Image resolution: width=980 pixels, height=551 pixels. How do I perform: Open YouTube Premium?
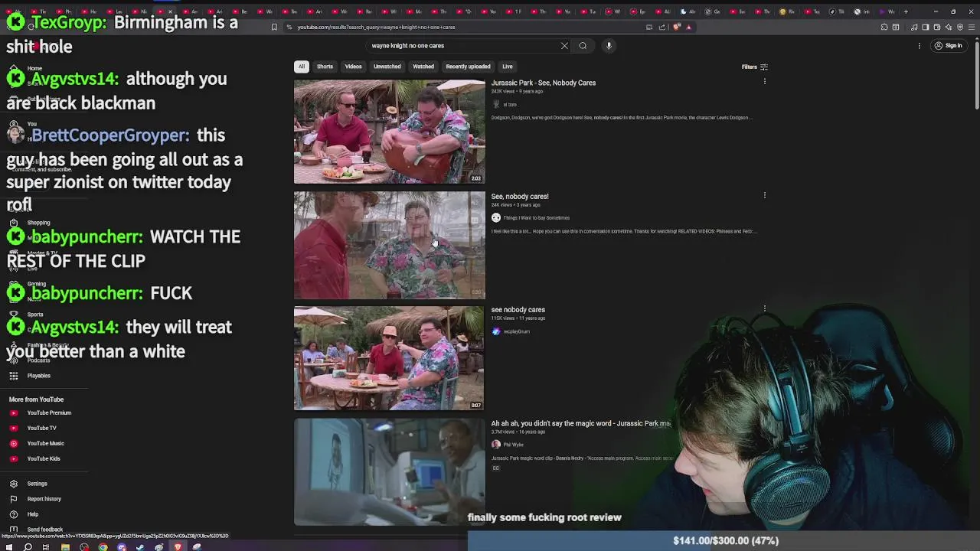49,413
